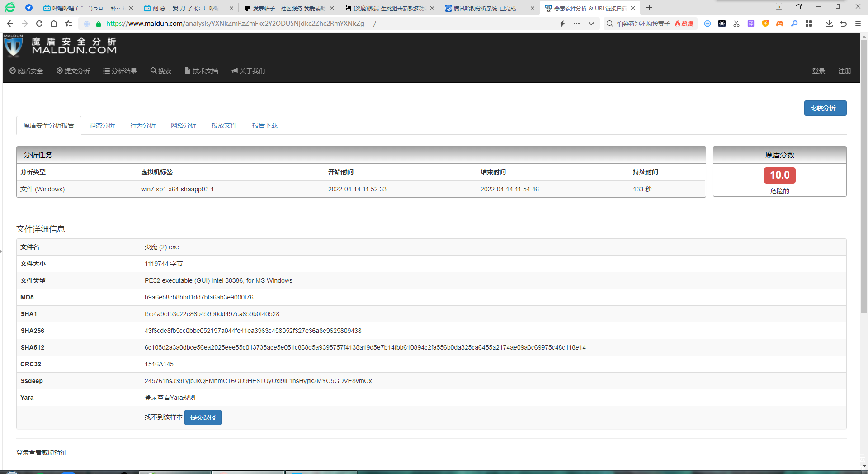868x474 pixels.
Task: Open the hamburger main browser menu
Action: [858, 24]
